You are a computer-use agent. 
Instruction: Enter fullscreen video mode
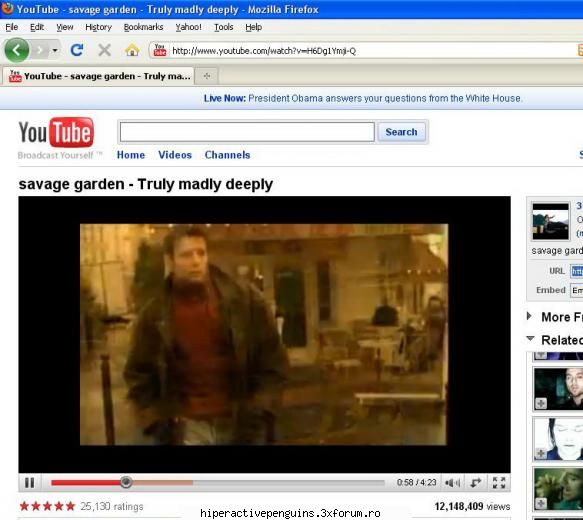click(x=499, y=483)
